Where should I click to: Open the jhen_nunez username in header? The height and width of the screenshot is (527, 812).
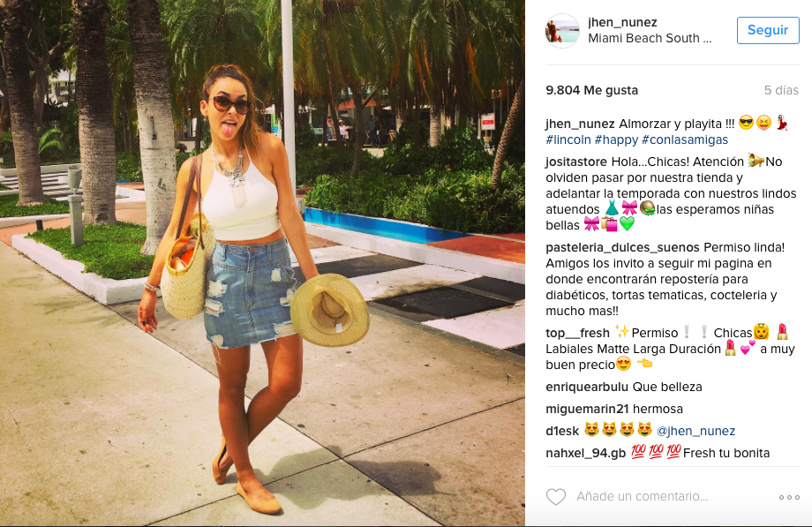click(x=622, y=22)
